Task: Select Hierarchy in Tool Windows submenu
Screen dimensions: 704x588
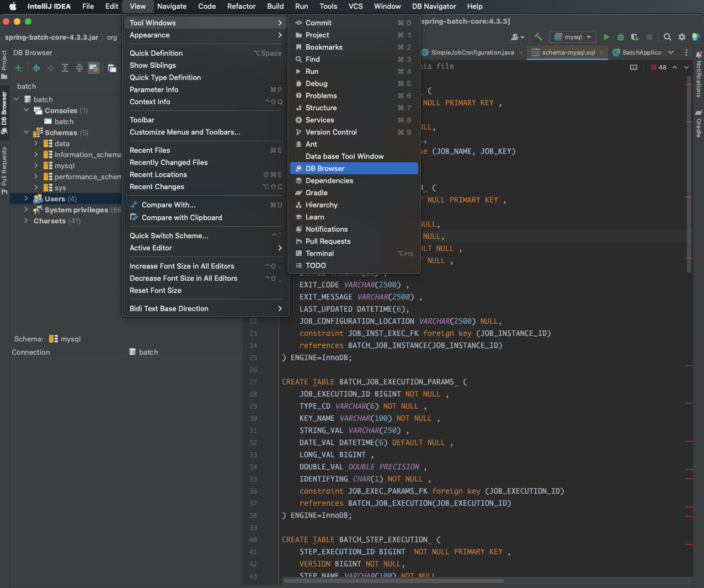Action: tap(354, 205)
